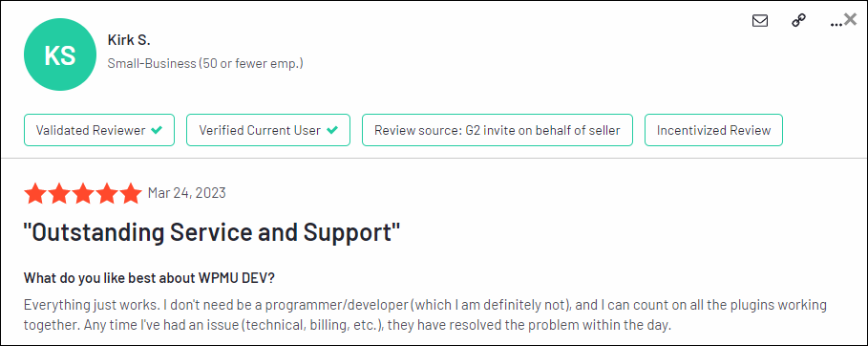868x346 pixels.
Task: Click the fifth orange rating star
Action: (x=131, y=193)
